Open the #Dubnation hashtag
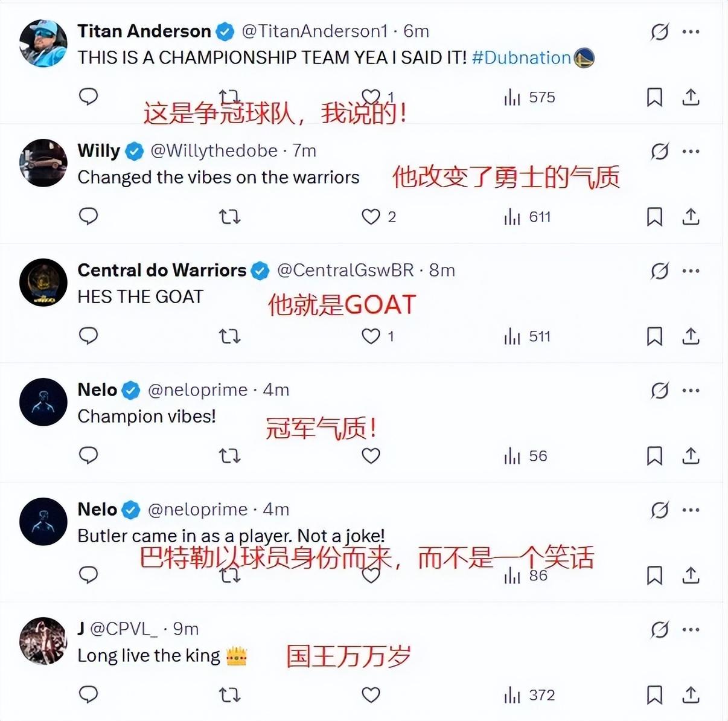Image resolution: width=728 pixels, height=721 pixels. tap(522, 57)
